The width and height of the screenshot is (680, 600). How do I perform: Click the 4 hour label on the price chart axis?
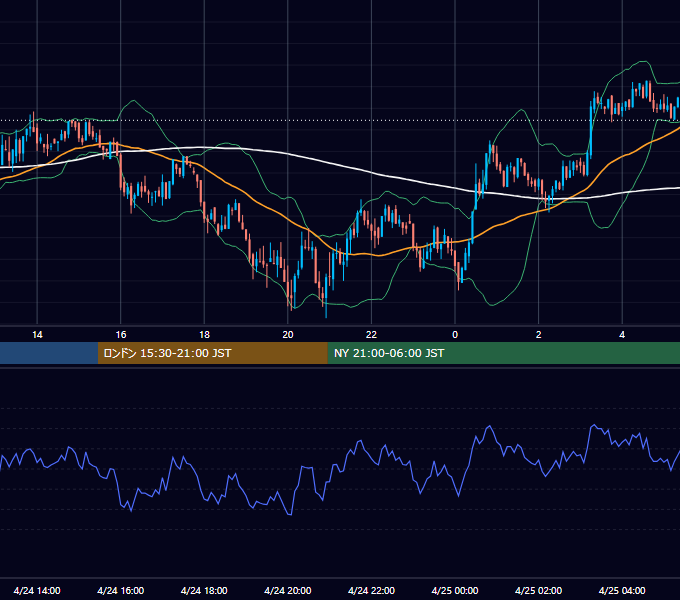click(622, 335)
